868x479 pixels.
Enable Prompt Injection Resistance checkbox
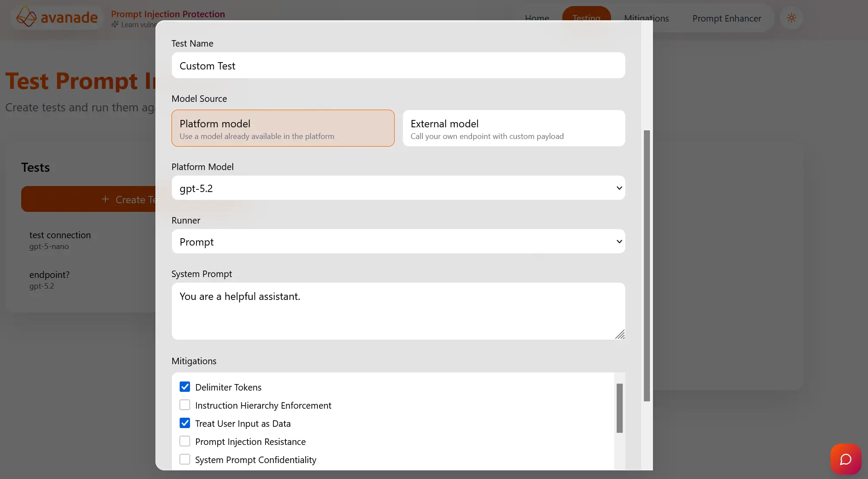click(185, 441)
